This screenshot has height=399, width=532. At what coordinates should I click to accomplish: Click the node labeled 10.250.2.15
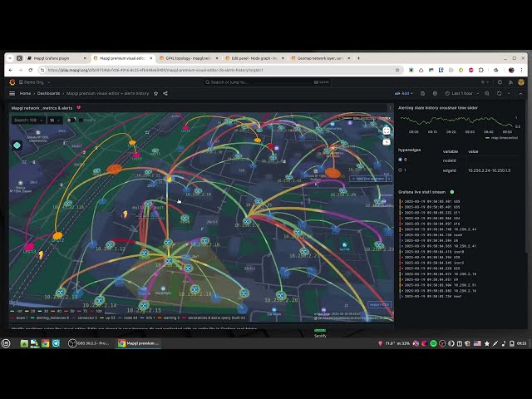click(x=144, y=305)
